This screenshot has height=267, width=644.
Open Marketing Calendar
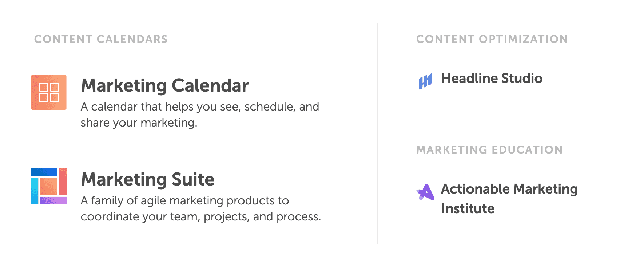[164, 85]
